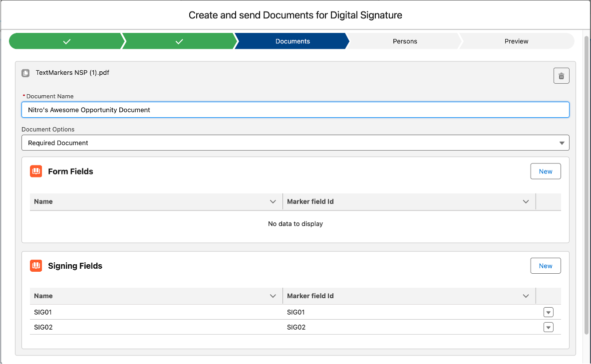The image size is (591, 364).
Task: Click the first completed checkmark step
Action: (66, 41)
